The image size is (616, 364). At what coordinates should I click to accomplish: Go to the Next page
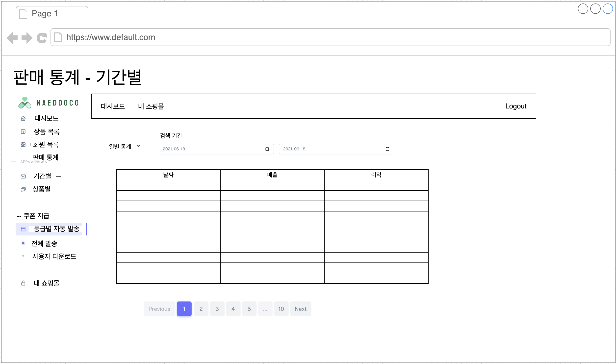pos(300,309)
